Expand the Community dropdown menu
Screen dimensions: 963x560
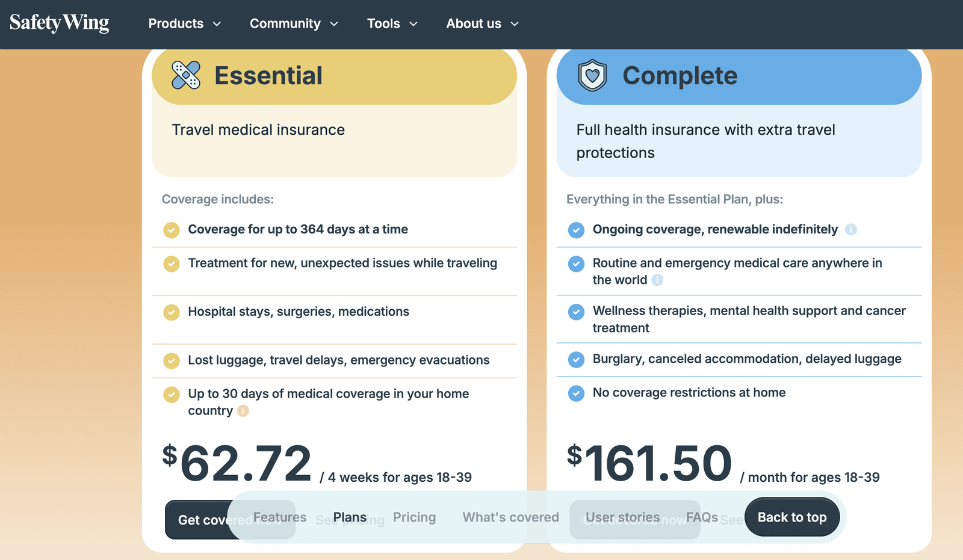tap(294, 23)
